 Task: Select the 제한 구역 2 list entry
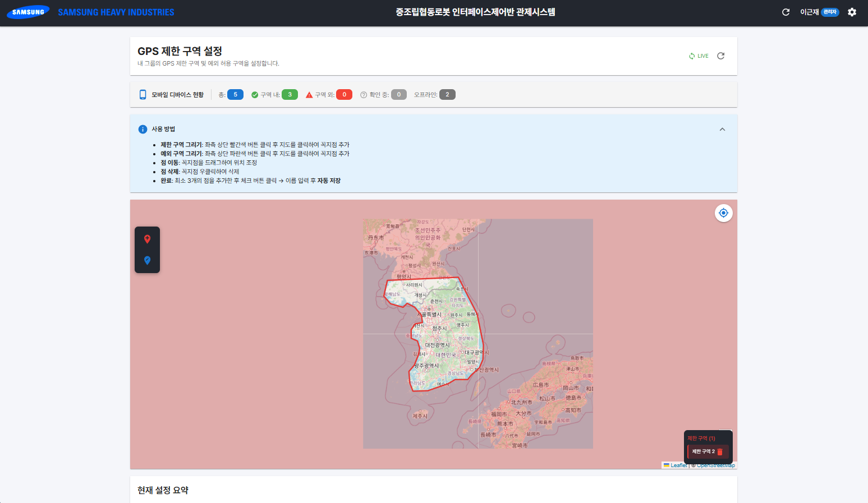coord(708,452)
